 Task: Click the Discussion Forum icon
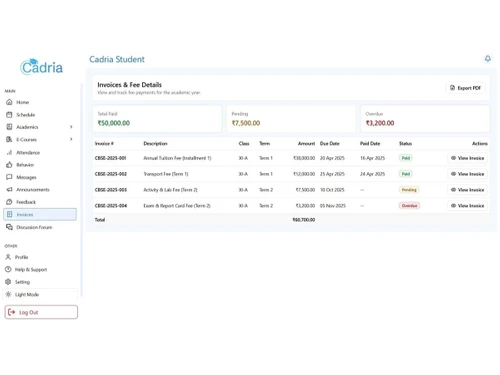point(9,227)
